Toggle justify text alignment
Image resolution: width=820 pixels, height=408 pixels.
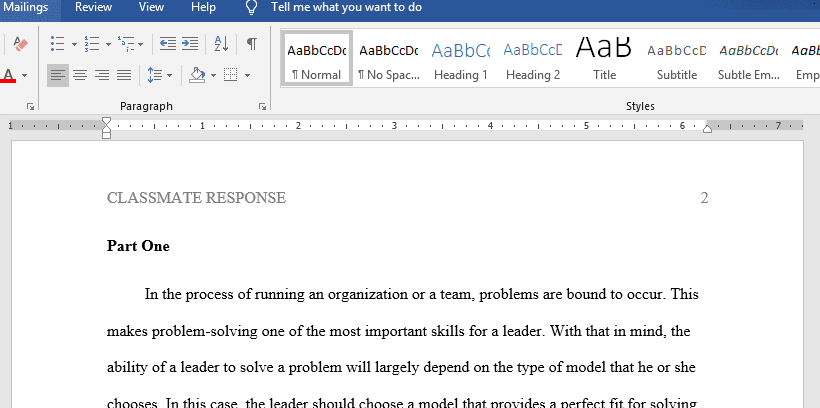click(124, 75)
